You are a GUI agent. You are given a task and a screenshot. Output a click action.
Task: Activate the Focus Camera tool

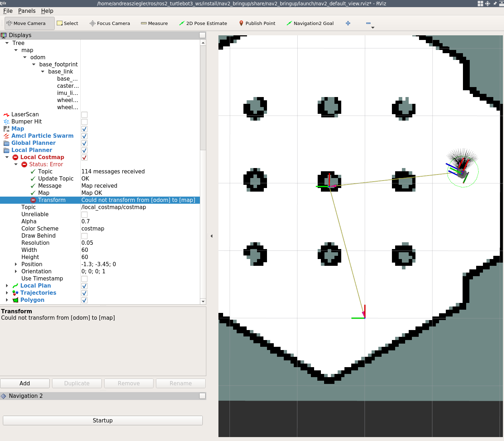coord(110,23)
